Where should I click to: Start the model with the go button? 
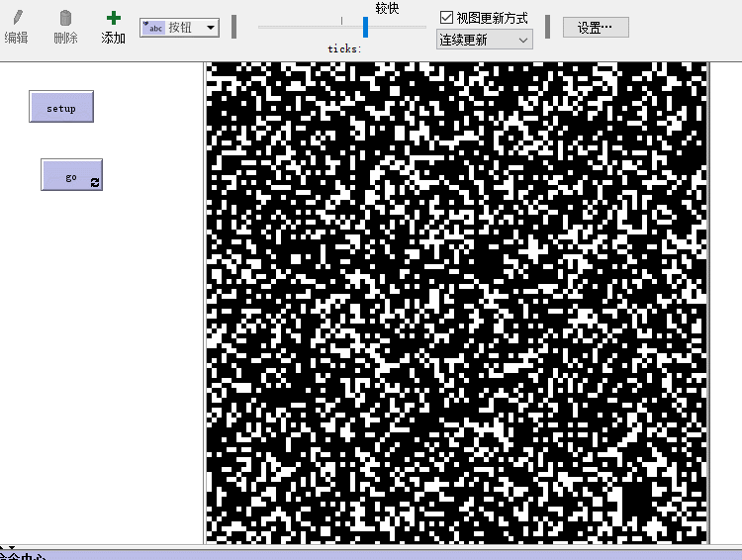[x=71, y=175]
